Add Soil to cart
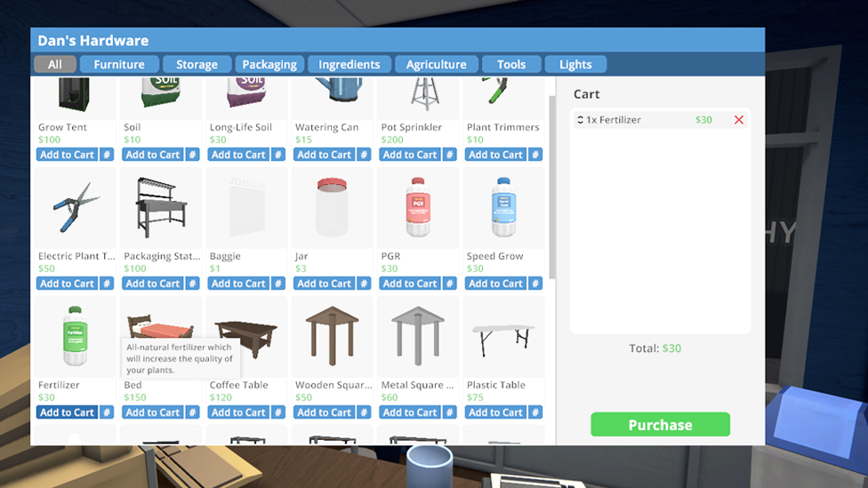Viewport: 868px width, 488px height. pos(153,155)
